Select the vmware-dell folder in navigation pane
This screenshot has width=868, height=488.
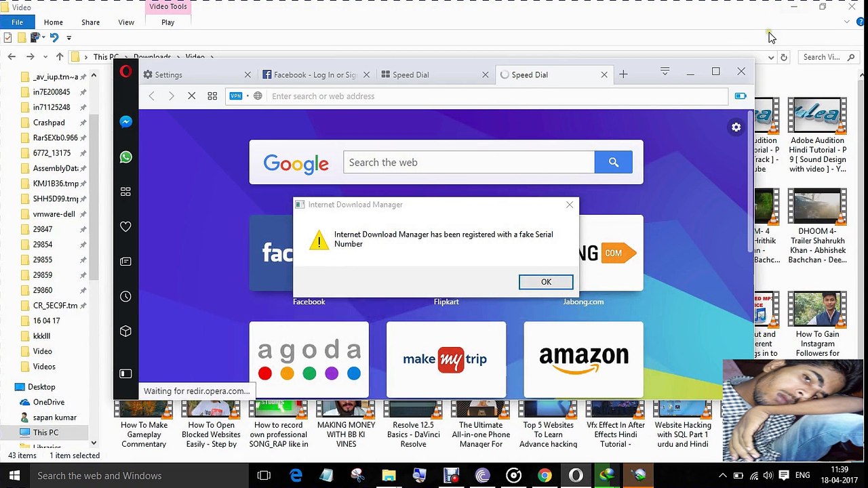54,214
